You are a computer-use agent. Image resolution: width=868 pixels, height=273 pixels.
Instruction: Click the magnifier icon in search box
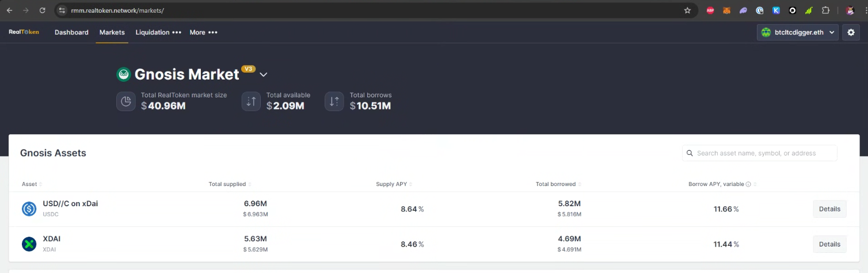coord(690,153)
